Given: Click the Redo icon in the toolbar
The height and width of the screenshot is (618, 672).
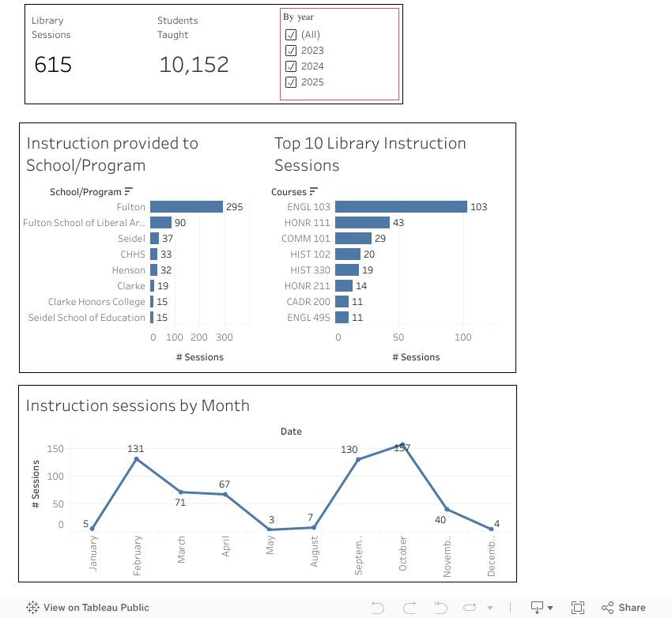Looking at the screenshot, I should [x=410, y=607].
